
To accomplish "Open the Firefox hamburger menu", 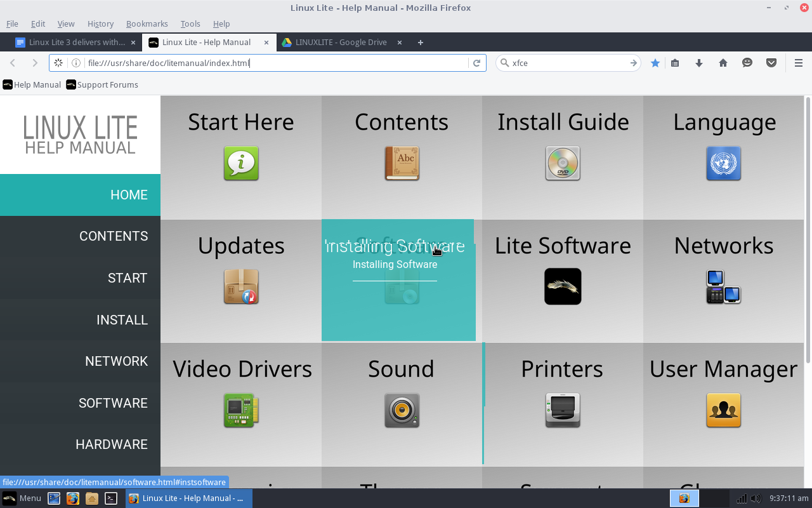I will click(x=799, y=63).
